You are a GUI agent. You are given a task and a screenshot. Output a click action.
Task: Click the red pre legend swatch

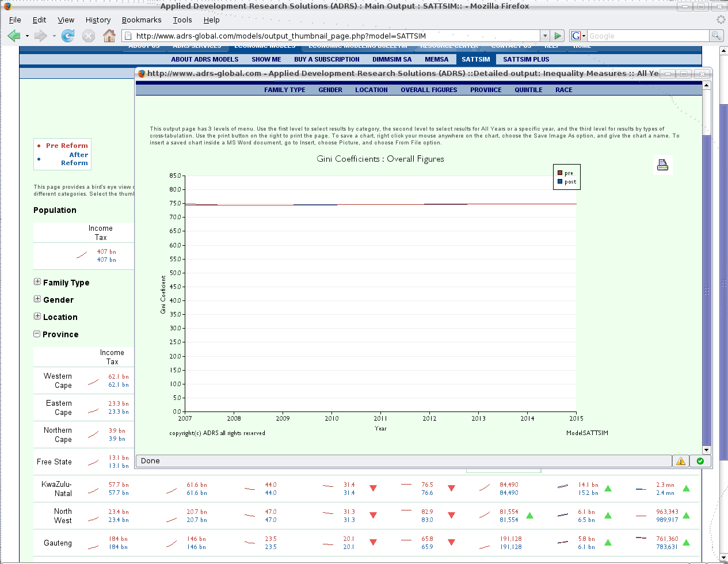point(560,173)
